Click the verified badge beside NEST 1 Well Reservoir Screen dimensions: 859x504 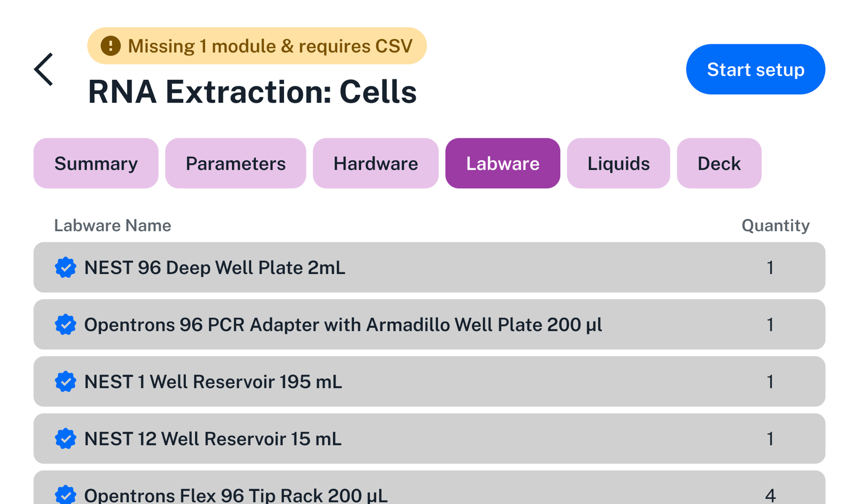pyautogui.click(x=66, y=382)
